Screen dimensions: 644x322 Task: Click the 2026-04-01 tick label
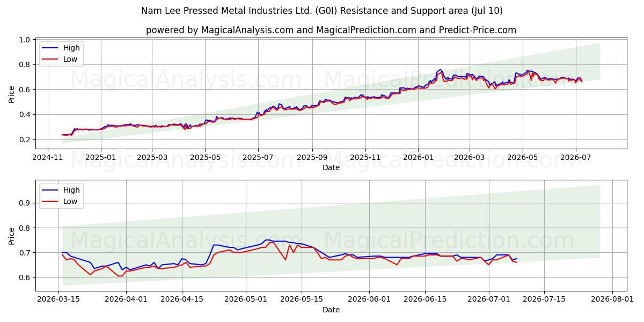[x=126, y=299]
